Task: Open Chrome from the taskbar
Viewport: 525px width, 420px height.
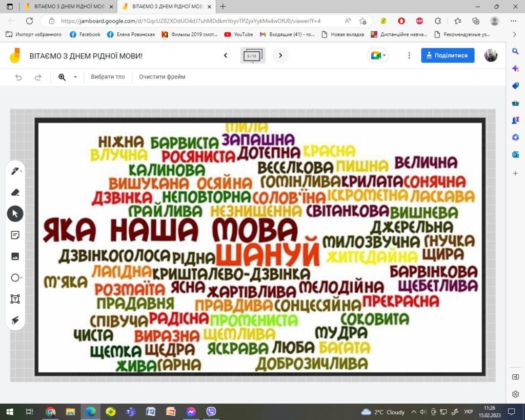Action: (x=51, y=412)
